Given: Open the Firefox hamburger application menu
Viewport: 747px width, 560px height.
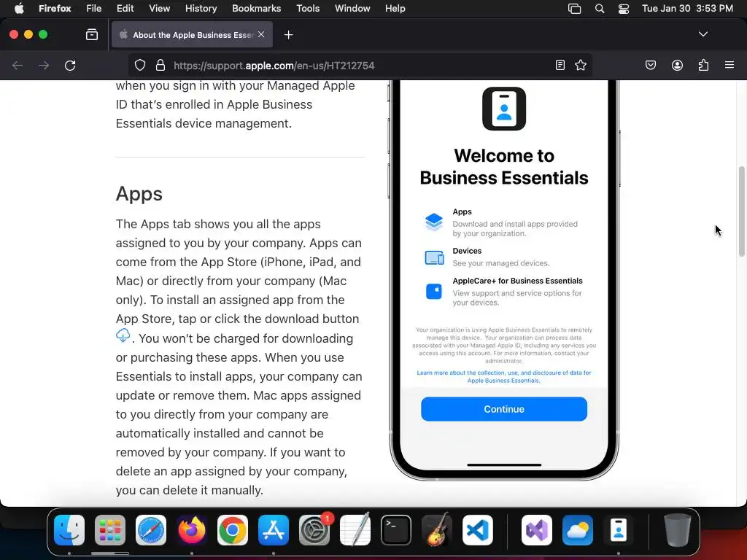Looking at the screenshot, I should click(x=729, y=65).
